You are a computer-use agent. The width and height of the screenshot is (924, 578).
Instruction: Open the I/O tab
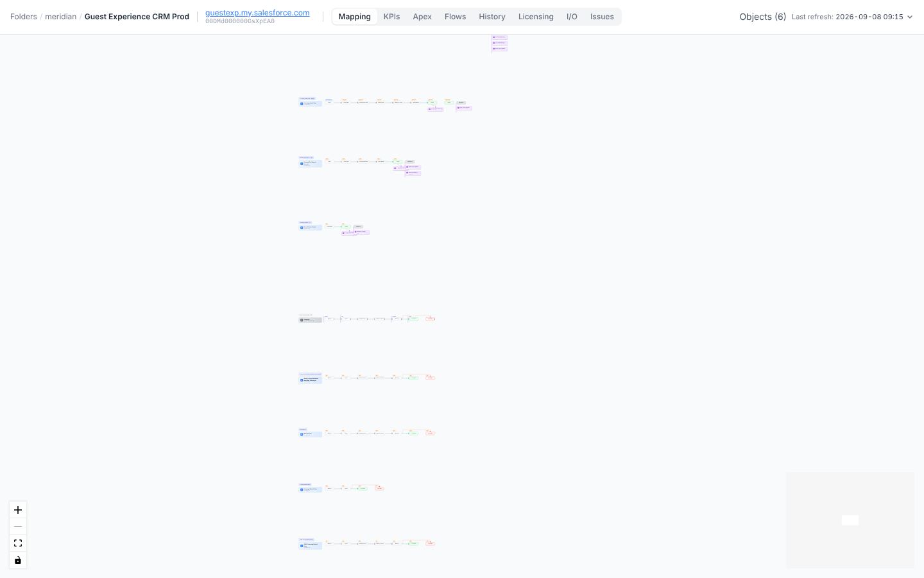tap(572, 17)
